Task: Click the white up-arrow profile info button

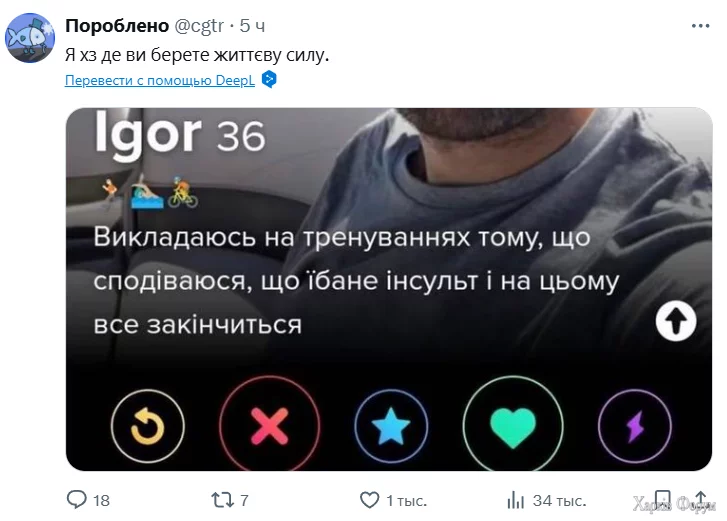Action: pos(676,321)
